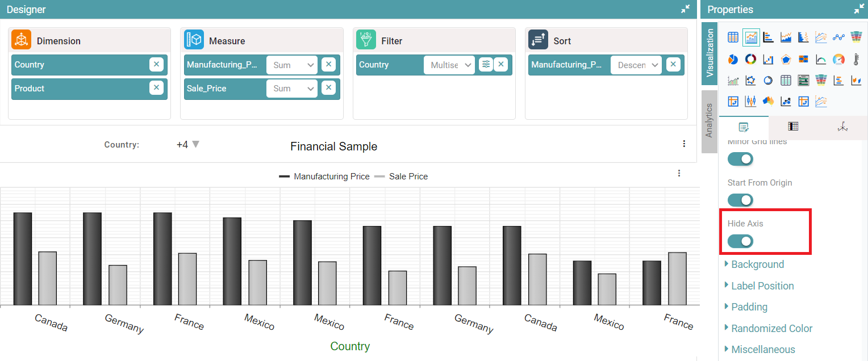
Task: Open the Country +4 filter selector
Action: coord(188,145)
